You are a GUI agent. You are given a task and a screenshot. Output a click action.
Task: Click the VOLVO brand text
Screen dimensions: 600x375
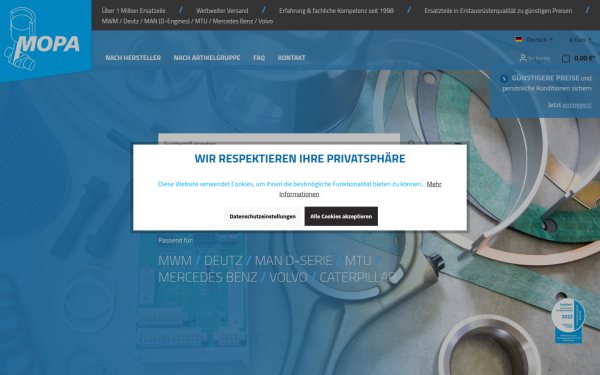(x=288, y=277)
